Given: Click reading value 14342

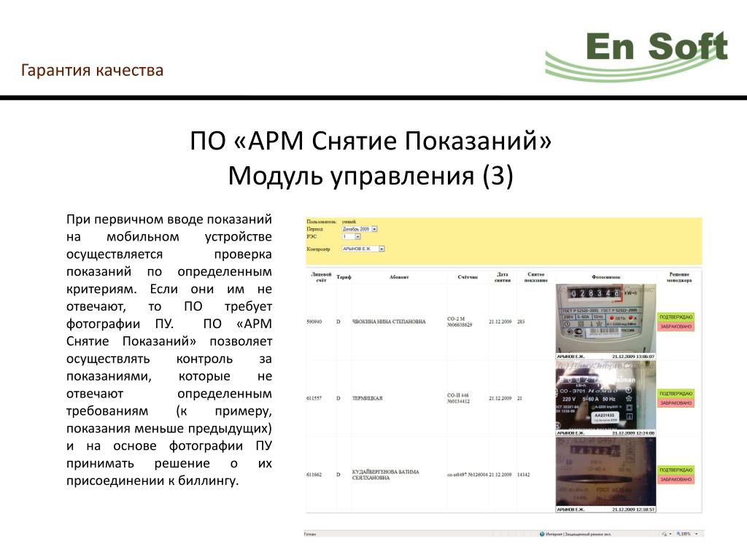Looking at the screenshot, I should [524, 475].
